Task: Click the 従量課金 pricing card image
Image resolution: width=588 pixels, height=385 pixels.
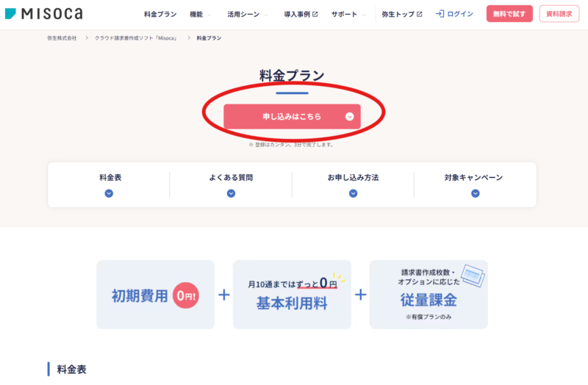Action: [429, 294]
